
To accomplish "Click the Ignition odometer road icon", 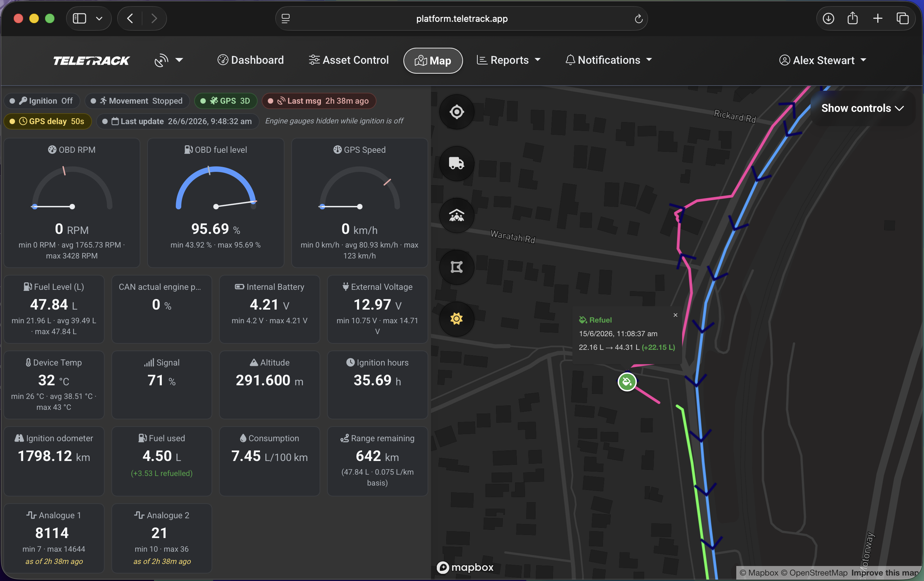I will coord(19,438).
